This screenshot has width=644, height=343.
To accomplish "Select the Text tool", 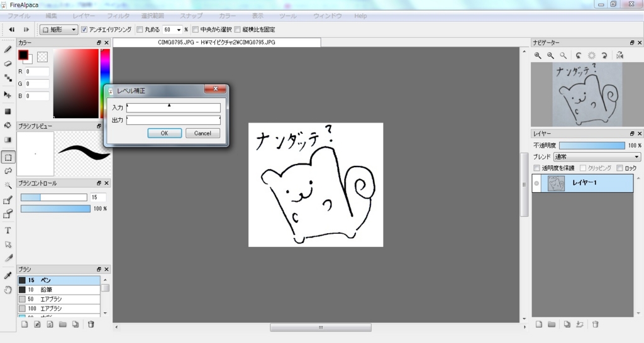I will pyautogui.click(x=8, y=231).
